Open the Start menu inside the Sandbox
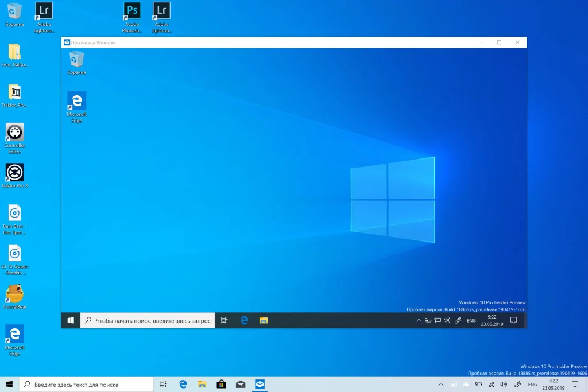Viewport: 588px width, 392px height. [71, 320]
